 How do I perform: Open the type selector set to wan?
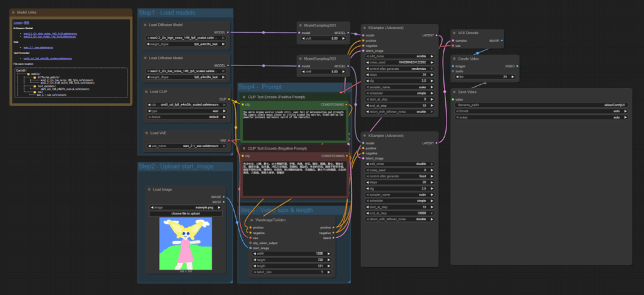(186, 111)
